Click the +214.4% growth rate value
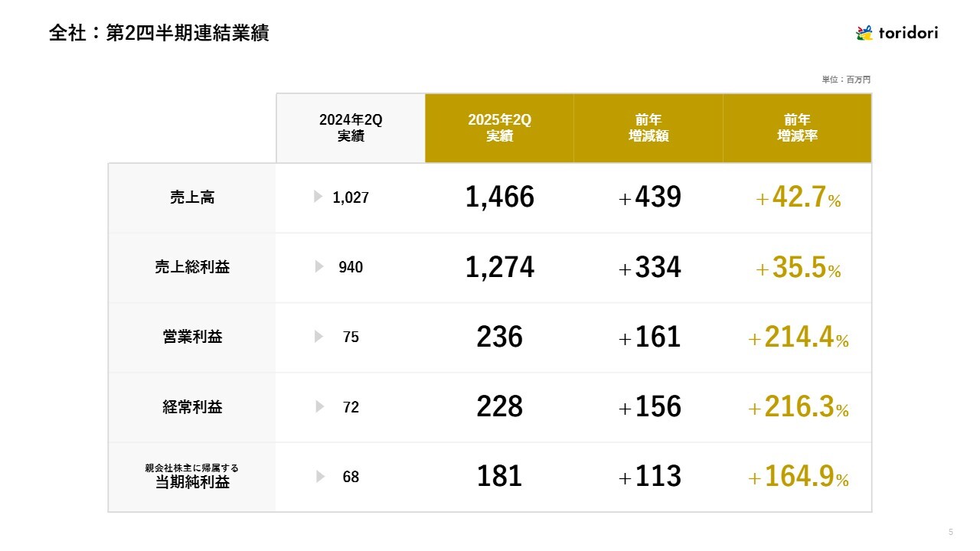Image resolution: width=980 pixels, height=551 pixels. [x=799, y=337]
